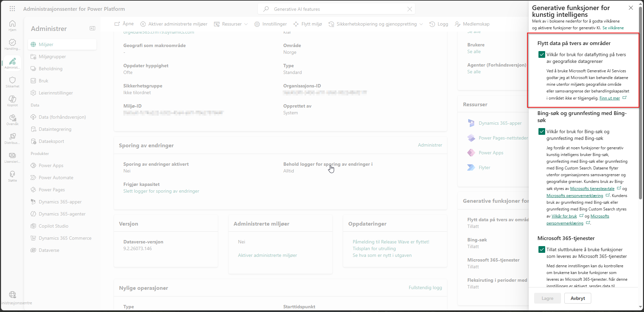Open Påmelding til Release Wave link
This screenshot has height=312, width=644.
[x=391, y=242]
